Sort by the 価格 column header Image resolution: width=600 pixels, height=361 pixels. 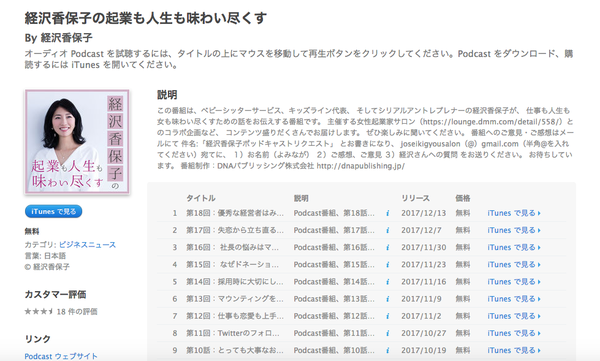click(463, 198)
